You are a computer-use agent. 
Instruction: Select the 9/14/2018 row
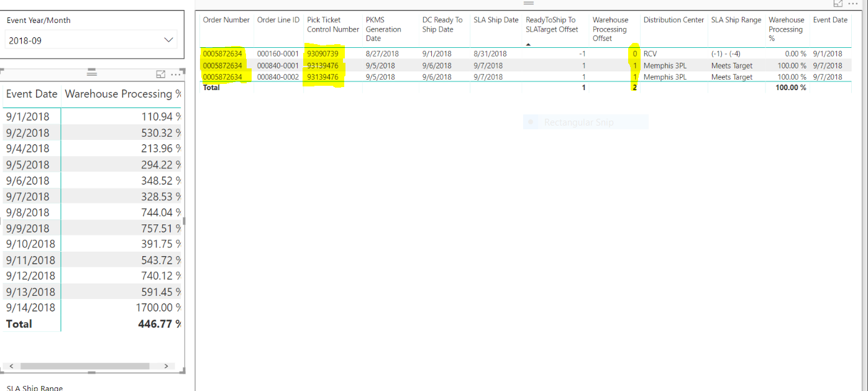click(x=93, y=307)
